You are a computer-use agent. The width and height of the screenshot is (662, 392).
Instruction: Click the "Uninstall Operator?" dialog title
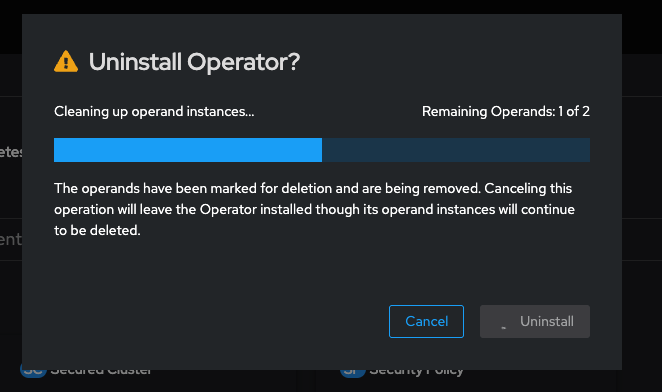[x=194, y=62]
